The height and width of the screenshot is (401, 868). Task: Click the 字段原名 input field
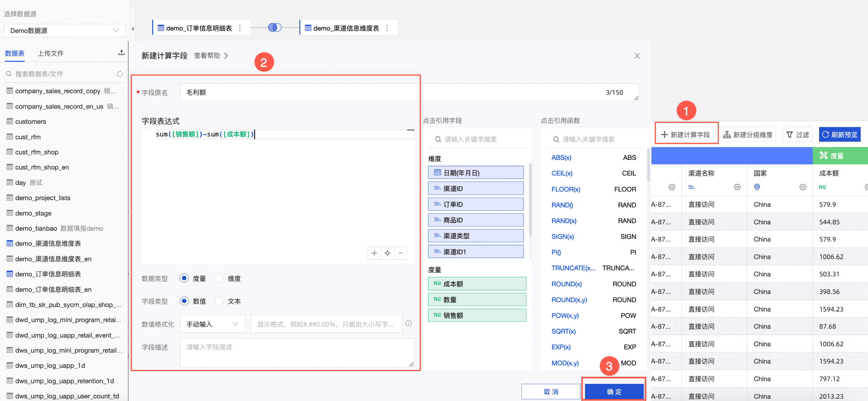click(409, 92)
